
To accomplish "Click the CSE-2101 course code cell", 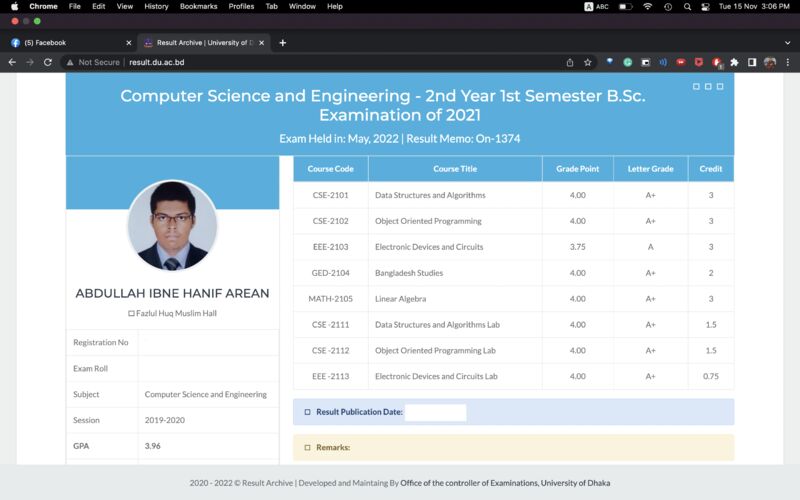I will tap(331, 195).
